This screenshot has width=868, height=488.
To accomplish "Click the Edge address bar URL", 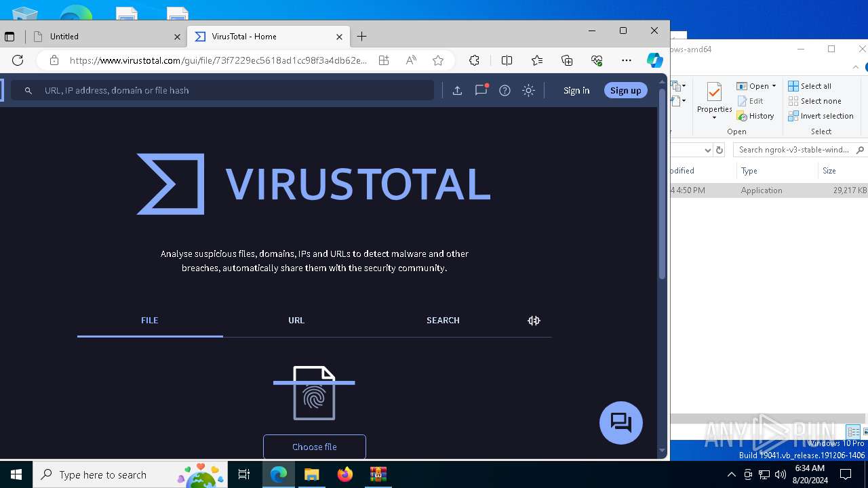I will (218, 60).
